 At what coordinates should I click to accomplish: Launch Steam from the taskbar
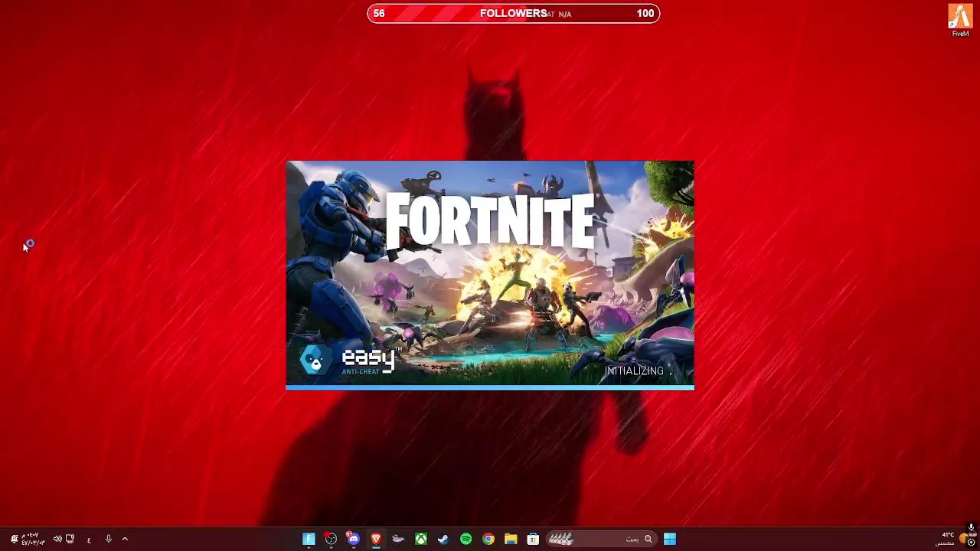click(443, 539)
